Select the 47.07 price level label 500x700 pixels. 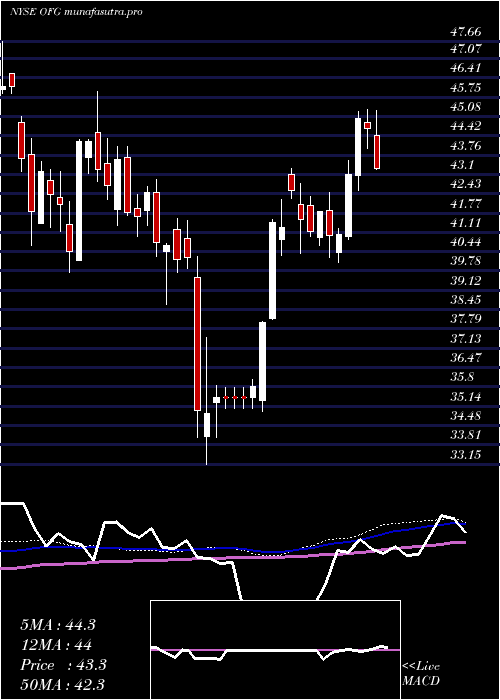pyautogui.click(x=466, y=49)
